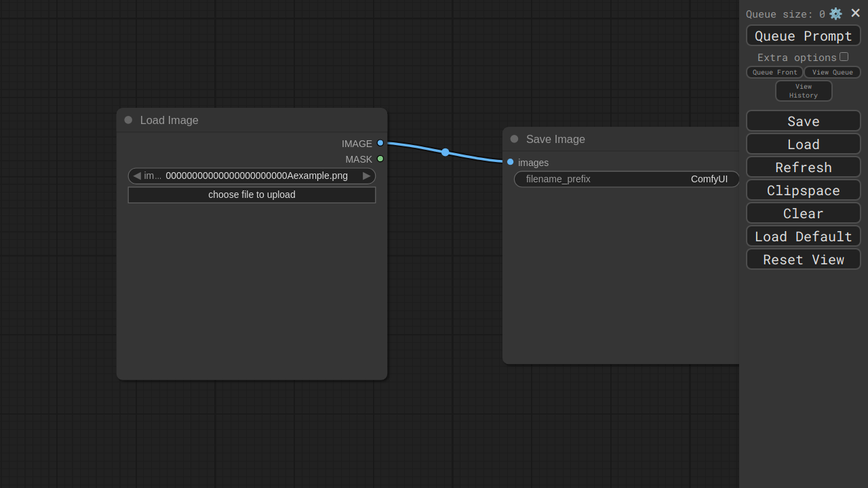Click the Load Default button
The height and width of the screenshot is (488, 868).
click(x=803, y=237)
